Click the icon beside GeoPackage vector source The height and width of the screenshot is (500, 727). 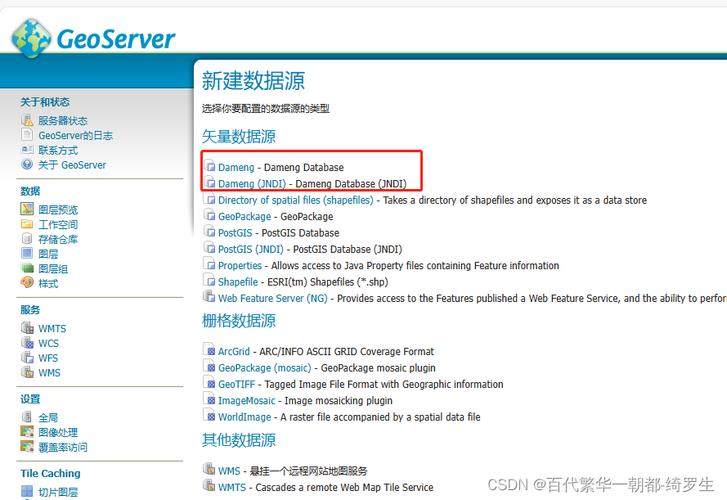click(210, 215)
